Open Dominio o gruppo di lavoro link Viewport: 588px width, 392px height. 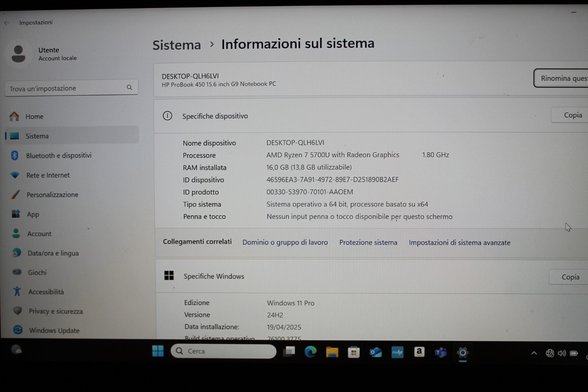(x=285, y=242)
